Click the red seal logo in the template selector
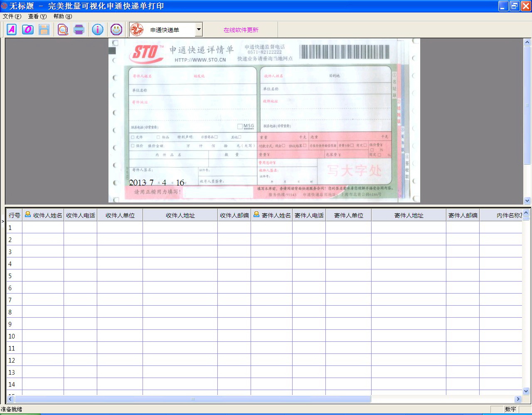 tap(137, 30)
